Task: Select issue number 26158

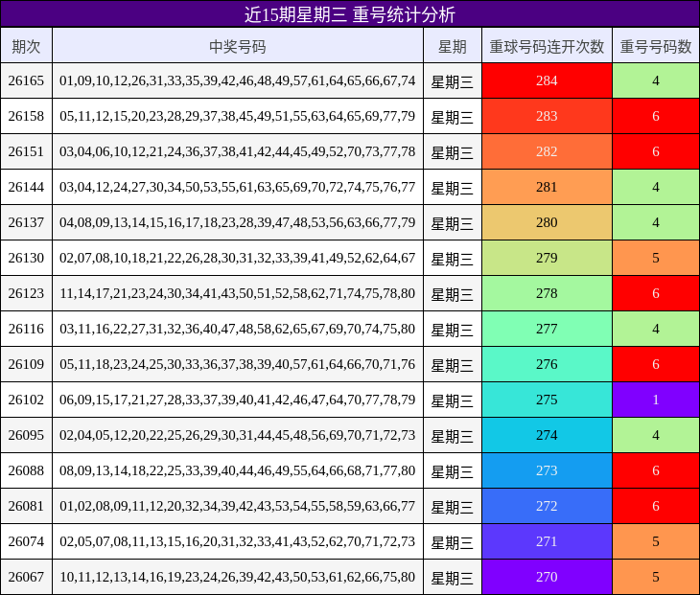Action: (26, 116)
